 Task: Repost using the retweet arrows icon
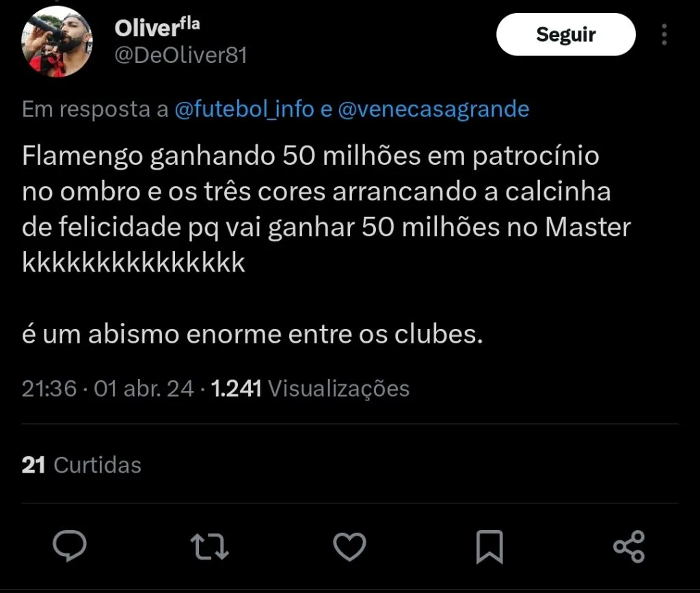click(209, 546)
